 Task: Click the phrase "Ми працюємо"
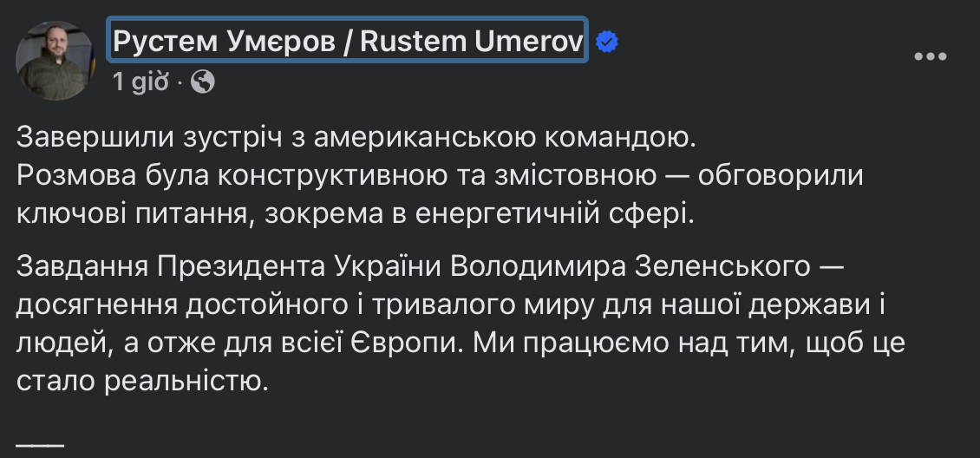point(551,343)
